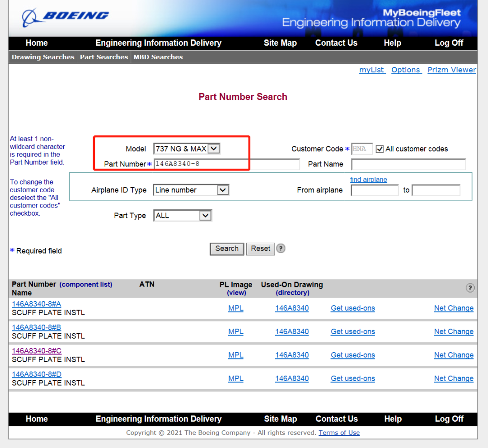Image resolution: width=488 pixels, height=448 pixels.
Task: Click the PL Image view link
Action: coord(236,292)
